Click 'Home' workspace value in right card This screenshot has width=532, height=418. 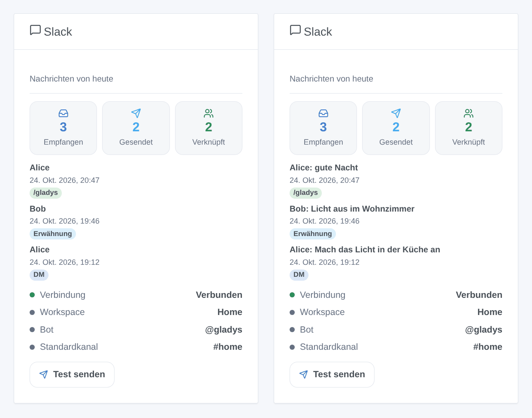click(x=490, y=312)
